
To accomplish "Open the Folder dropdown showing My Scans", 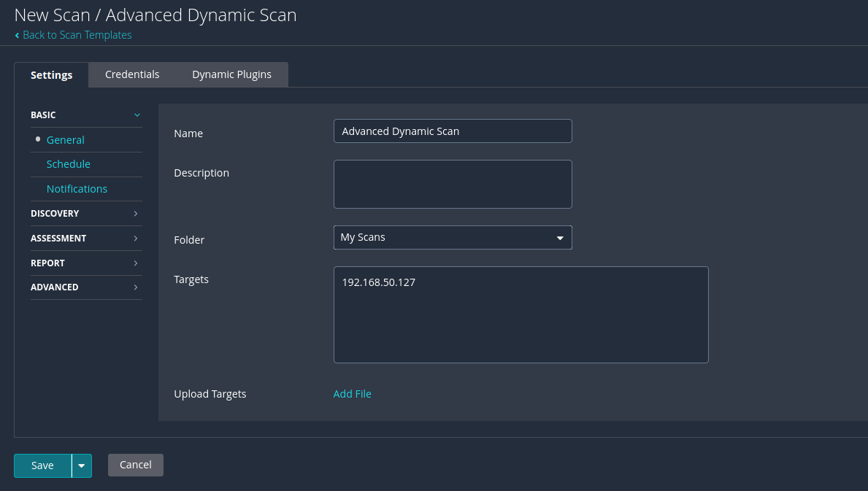I will [453, 238].
